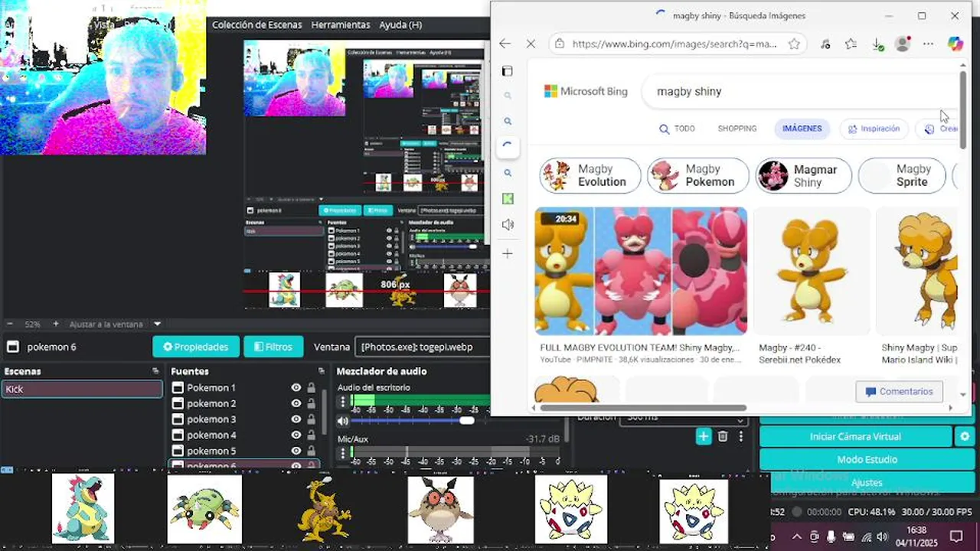Open Copilot icon in Edge toolbar
Image resolution: width=980 pixels, height=551 pixels.
point(955,44)
